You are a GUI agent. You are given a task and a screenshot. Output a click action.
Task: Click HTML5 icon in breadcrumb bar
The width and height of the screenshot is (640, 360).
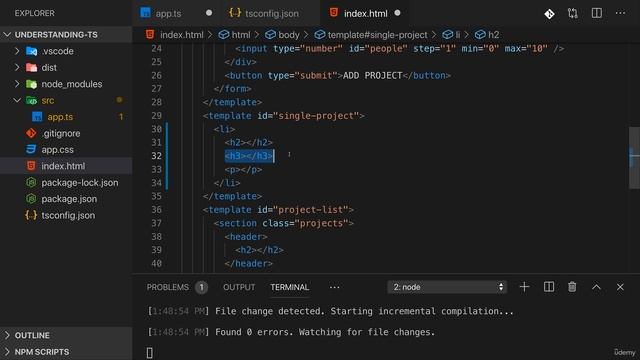coord(150,35)
